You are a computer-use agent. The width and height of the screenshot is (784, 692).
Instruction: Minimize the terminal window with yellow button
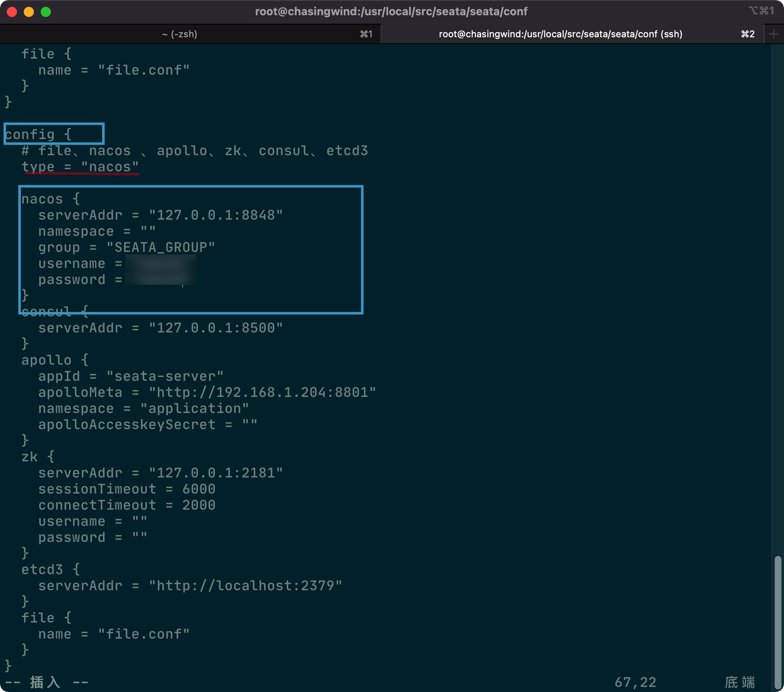(29, 11)
